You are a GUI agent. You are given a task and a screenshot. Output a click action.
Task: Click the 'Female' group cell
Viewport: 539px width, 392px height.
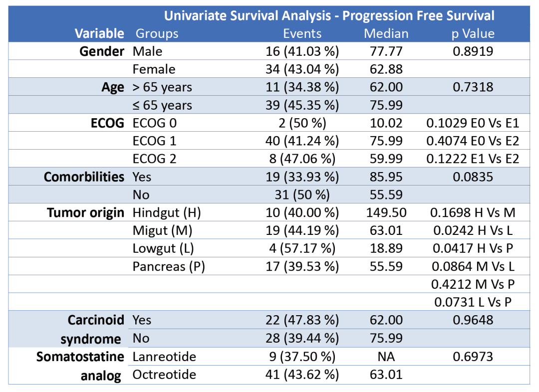pos(154,69)
